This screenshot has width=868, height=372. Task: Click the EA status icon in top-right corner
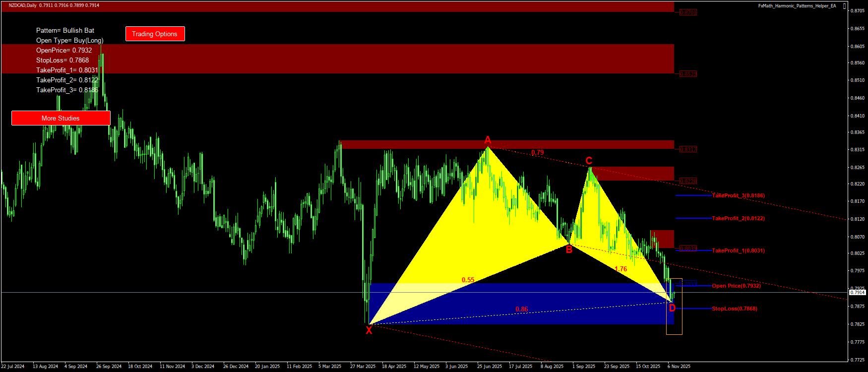pos(844,6)
